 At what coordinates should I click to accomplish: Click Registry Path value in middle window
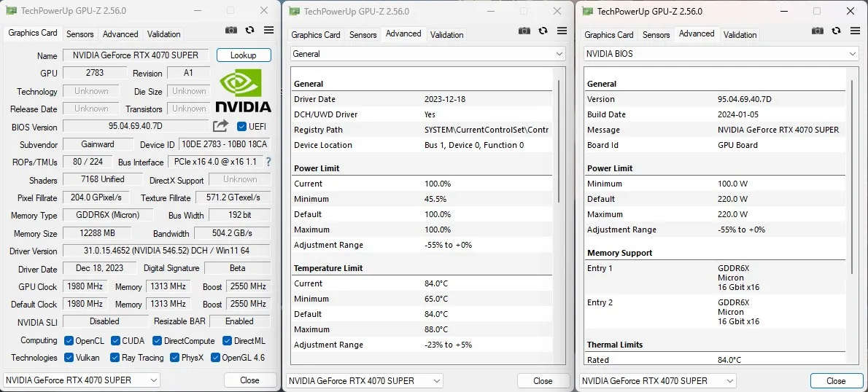(x=486, y=130)
